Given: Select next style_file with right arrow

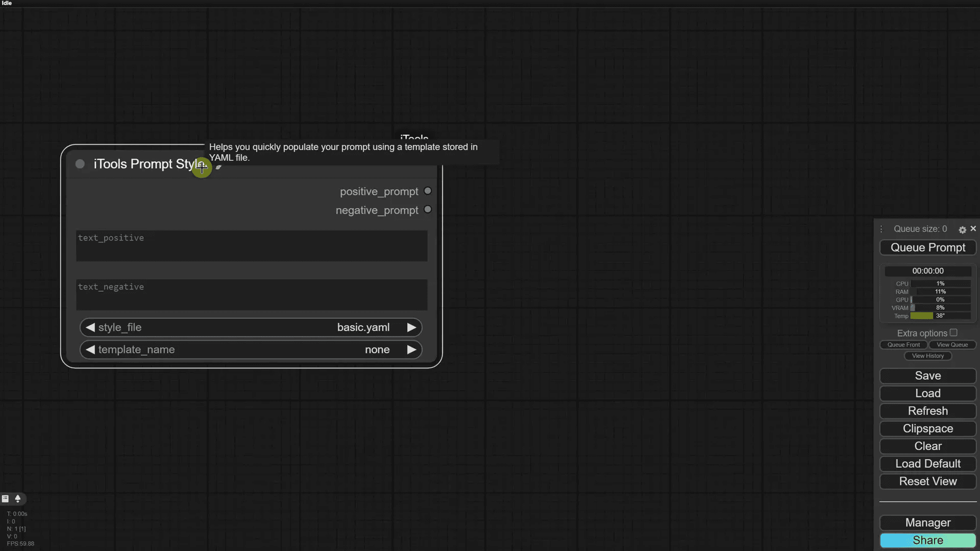Looking at the screenshot, I should point(411,328).
